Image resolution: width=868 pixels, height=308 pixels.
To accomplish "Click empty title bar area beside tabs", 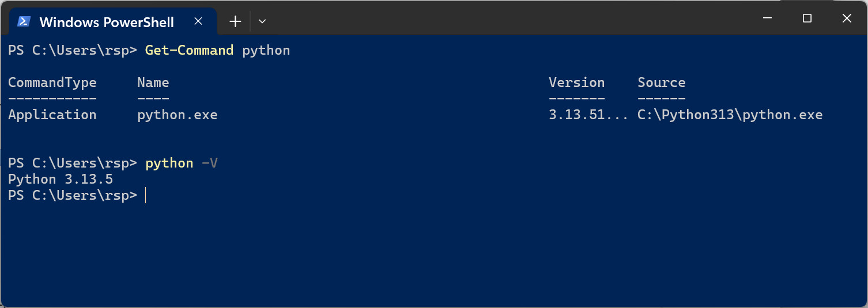I will (507, 18).
